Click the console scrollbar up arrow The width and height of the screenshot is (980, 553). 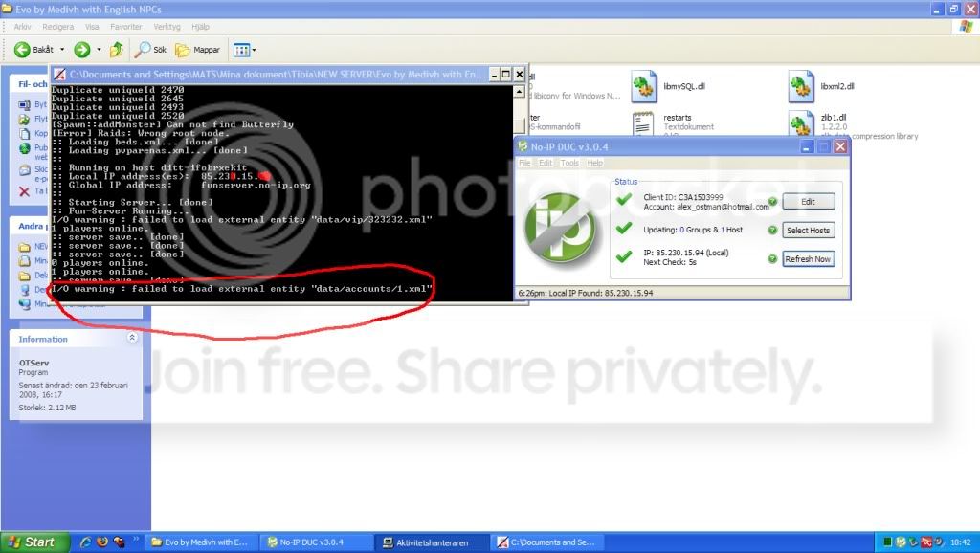click(x=519, y=91)
